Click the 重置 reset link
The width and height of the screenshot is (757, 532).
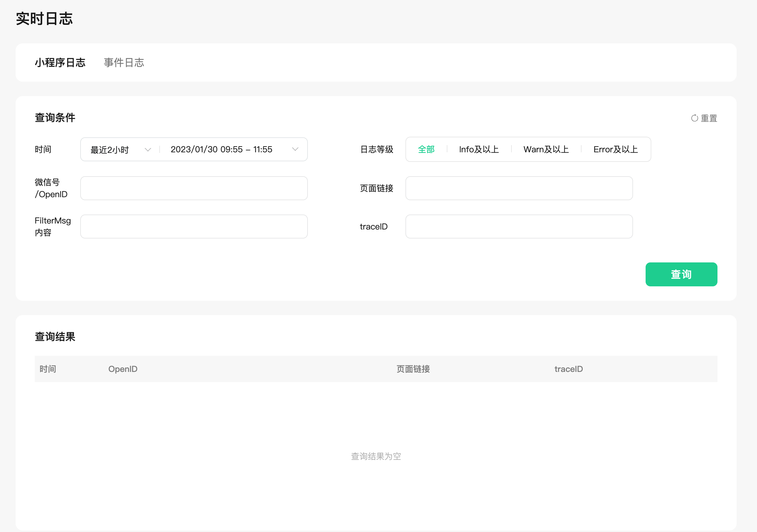pyautogui.click(x=708, y=118)
